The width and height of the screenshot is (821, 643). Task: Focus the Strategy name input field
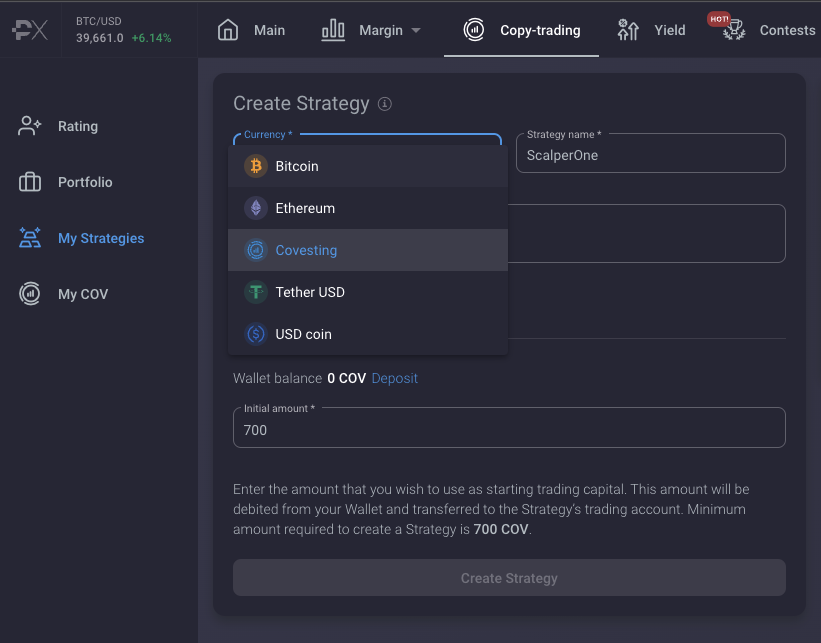point(650,153)
